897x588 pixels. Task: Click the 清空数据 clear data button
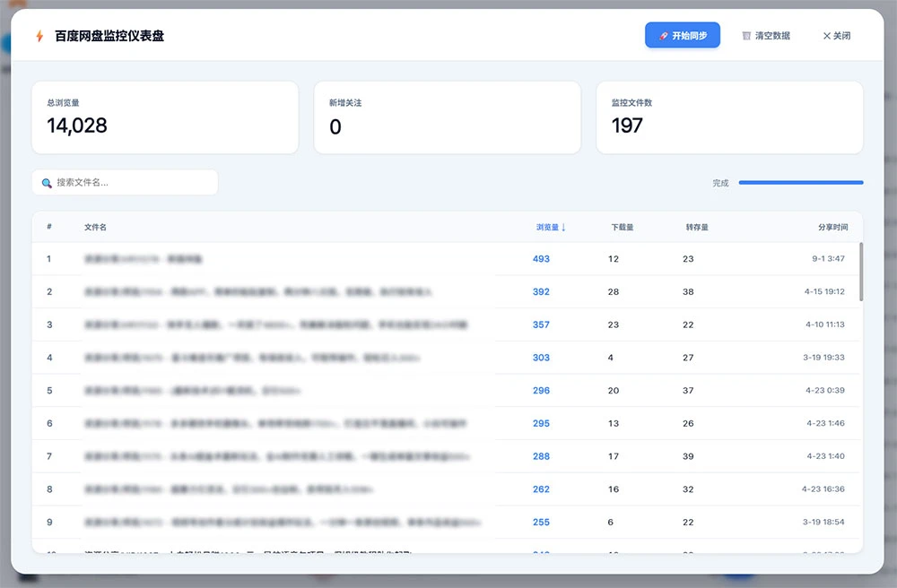[766, 36]
